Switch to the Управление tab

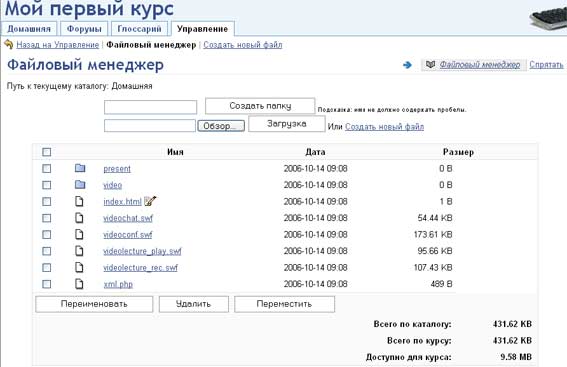pos(202,29)
